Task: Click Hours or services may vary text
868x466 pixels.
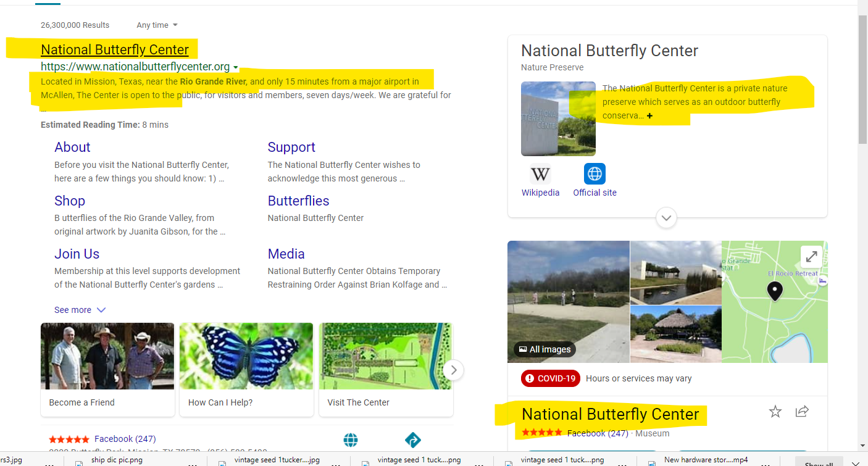Action: click(638, 378)
